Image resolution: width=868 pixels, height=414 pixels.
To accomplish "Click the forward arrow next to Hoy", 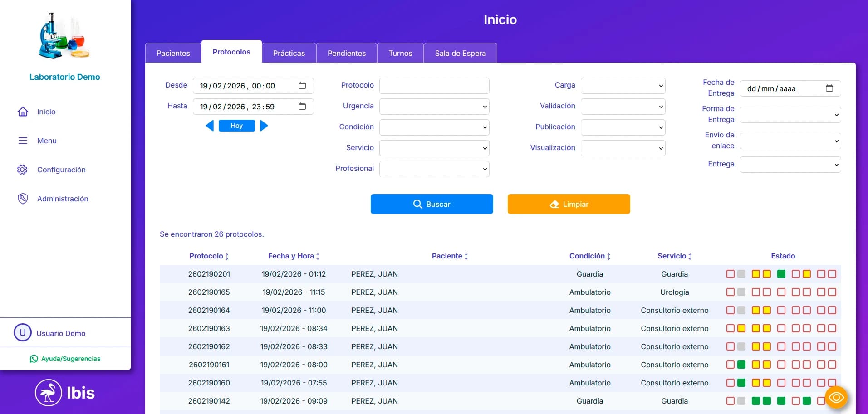I will click(x=265, y=126).
